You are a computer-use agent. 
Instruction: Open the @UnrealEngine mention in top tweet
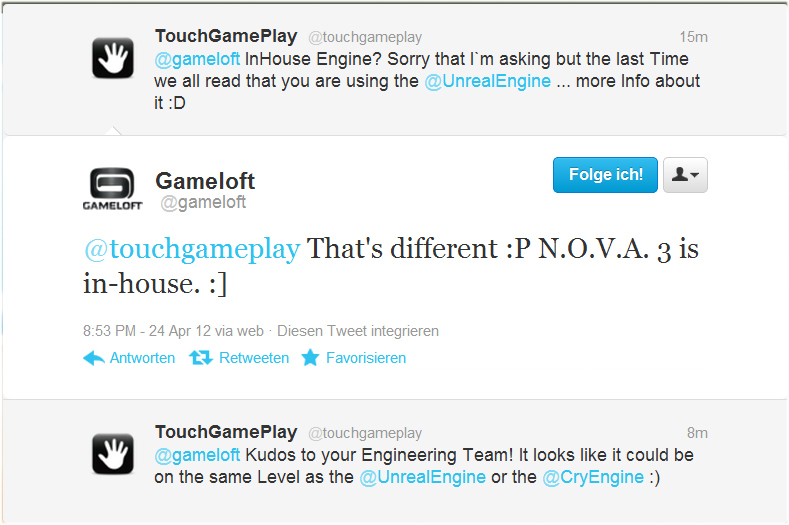coord(488,81)
